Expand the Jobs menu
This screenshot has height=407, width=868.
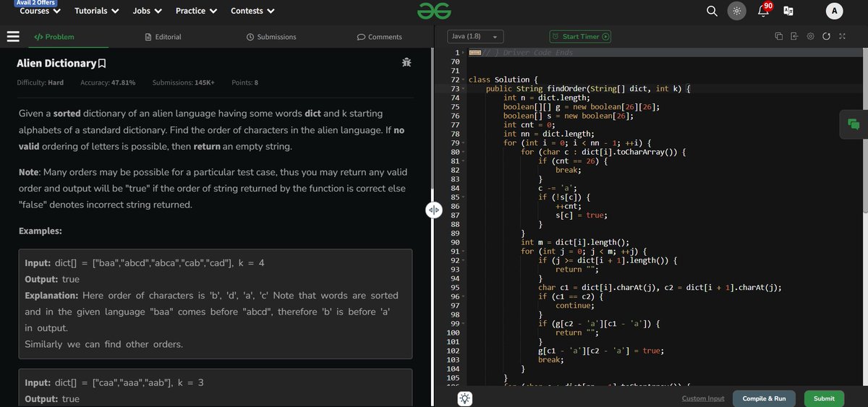click(148, 11)
